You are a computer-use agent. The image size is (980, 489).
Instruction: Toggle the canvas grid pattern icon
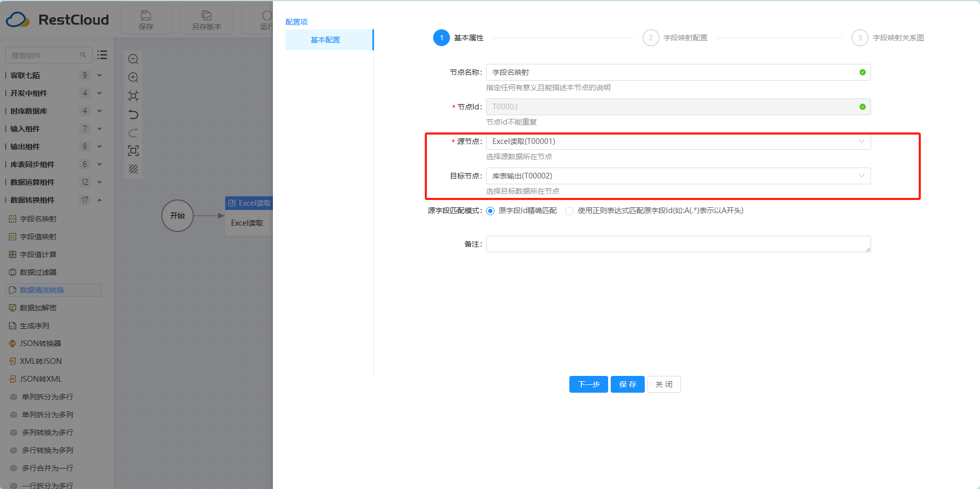(134, 169)
